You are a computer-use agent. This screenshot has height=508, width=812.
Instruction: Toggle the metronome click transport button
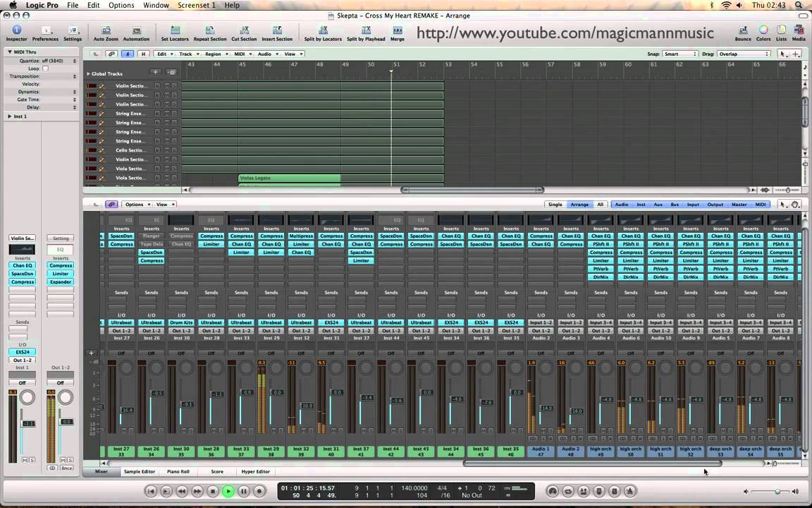pyautogui.click(x=630, y=491)
